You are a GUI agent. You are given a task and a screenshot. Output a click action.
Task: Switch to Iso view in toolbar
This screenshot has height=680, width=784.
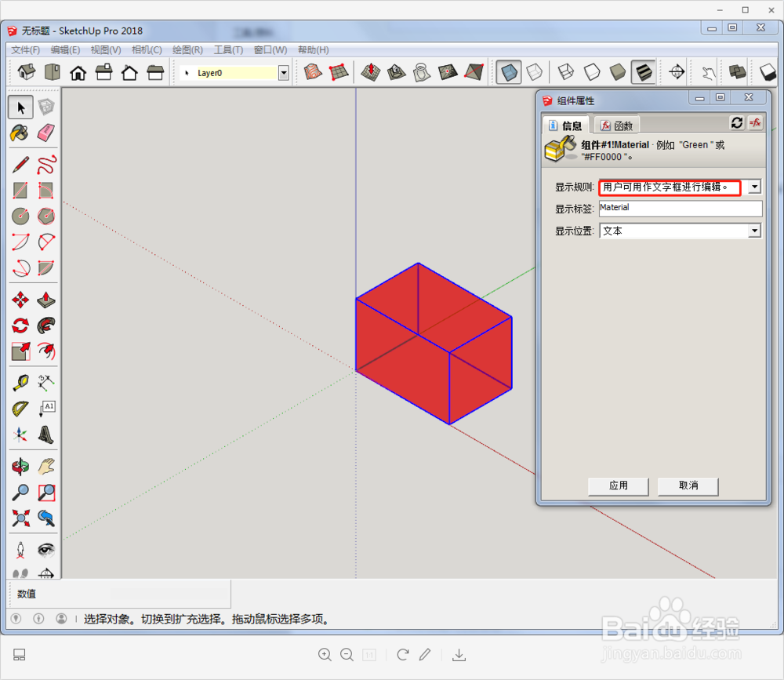tap(27, 73)
